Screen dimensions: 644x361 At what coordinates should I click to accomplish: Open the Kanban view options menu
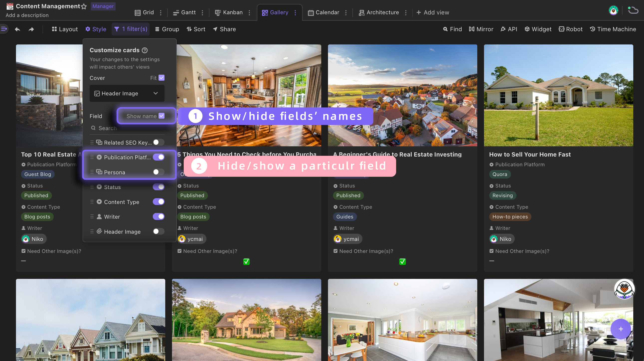[249, 12]
